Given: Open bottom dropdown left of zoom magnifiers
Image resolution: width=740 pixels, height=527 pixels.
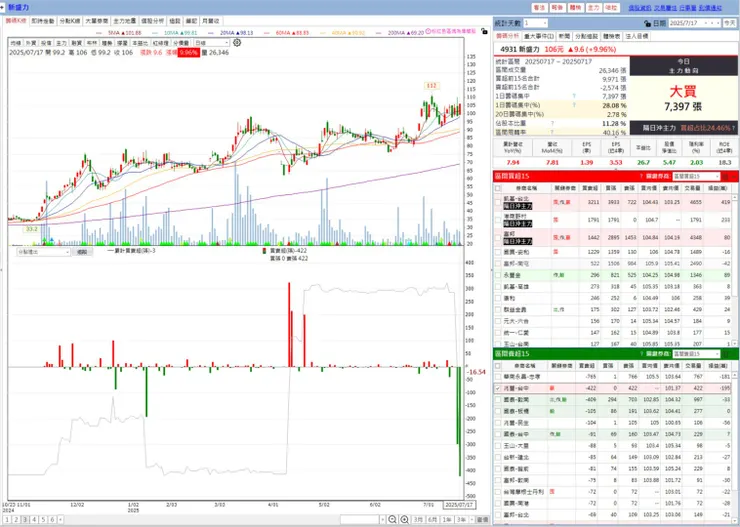Looking at the screenshot, I should point(362,519).
